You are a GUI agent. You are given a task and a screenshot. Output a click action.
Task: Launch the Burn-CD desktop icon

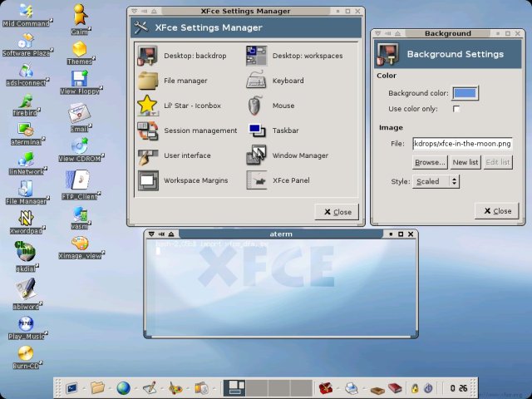click(x=26, y=351)
